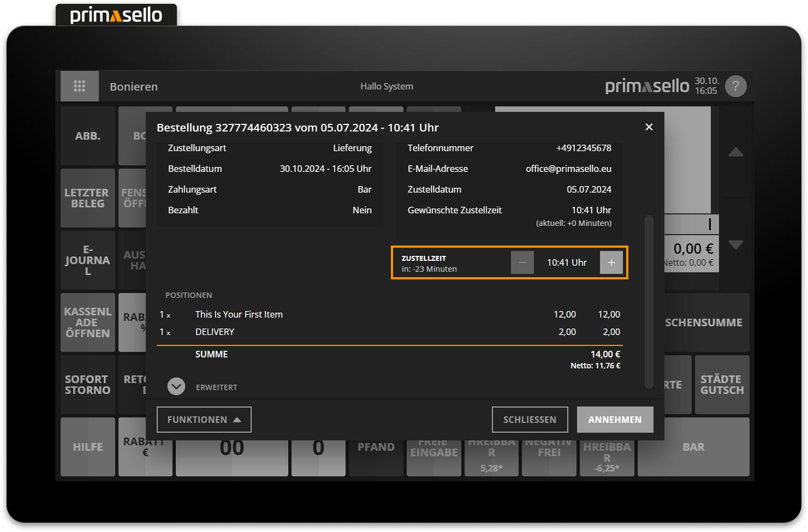Viewport: 808px width, 532px height.
Task: Increase delivery time with plus button
Action: (611, 262)
